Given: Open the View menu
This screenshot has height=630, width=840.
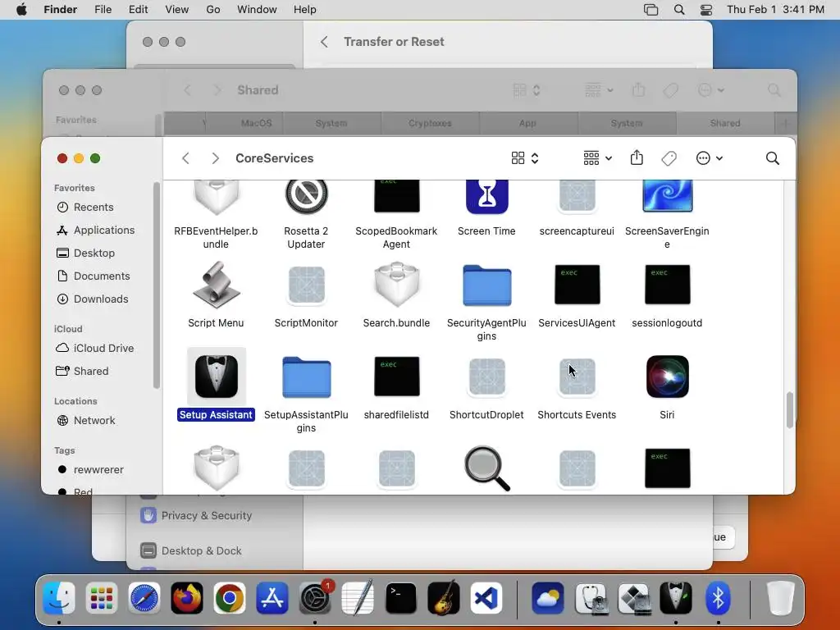Looking at the screenshot, I should pyautogui.click(x=177, y=10).
